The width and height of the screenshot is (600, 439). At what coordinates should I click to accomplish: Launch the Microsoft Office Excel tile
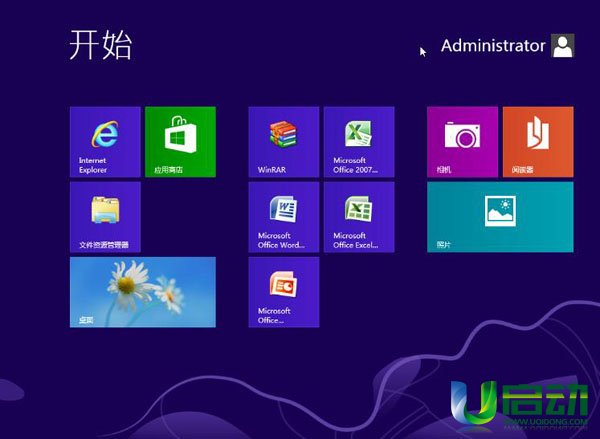click(x=359, y=217)
